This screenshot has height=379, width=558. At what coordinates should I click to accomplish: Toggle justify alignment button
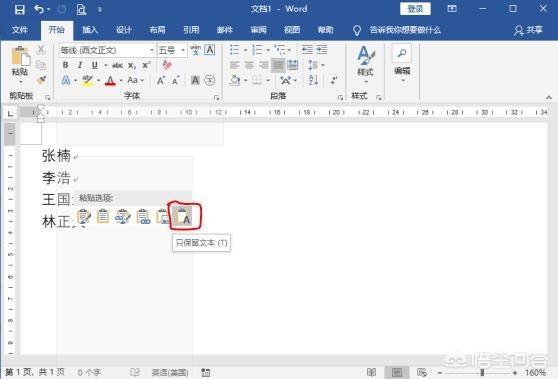tap(278, 65)
